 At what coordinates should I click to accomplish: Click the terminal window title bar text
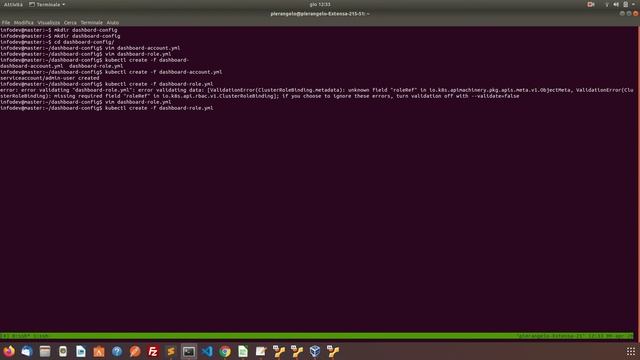[x=320, y=14]
